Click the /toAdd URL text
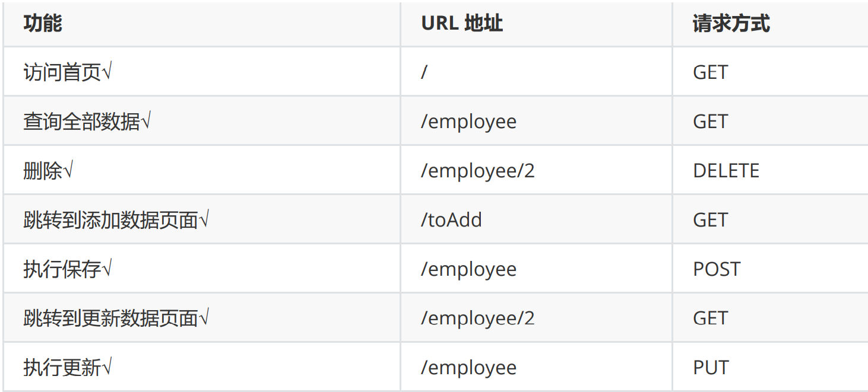 click(x=451, y=220)
